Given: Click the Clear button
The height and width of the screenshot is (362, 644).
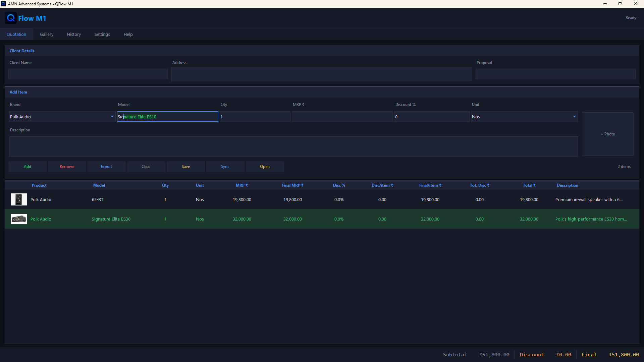Looking at the screenshot, I should 146,167.
